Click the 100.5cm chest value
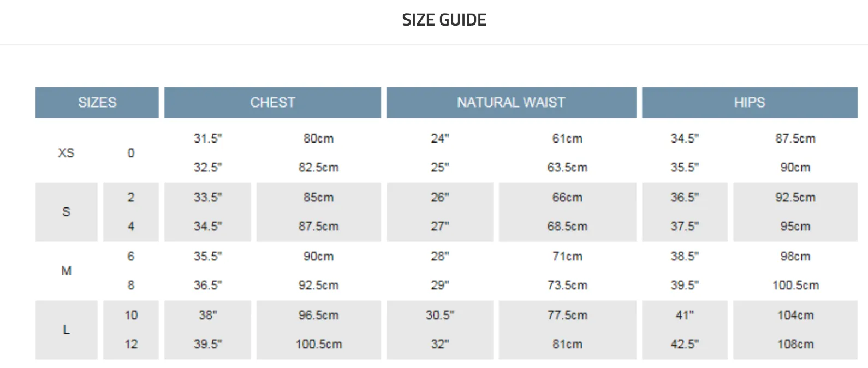This screenshot has width=868, height=368. coord(319,344)
